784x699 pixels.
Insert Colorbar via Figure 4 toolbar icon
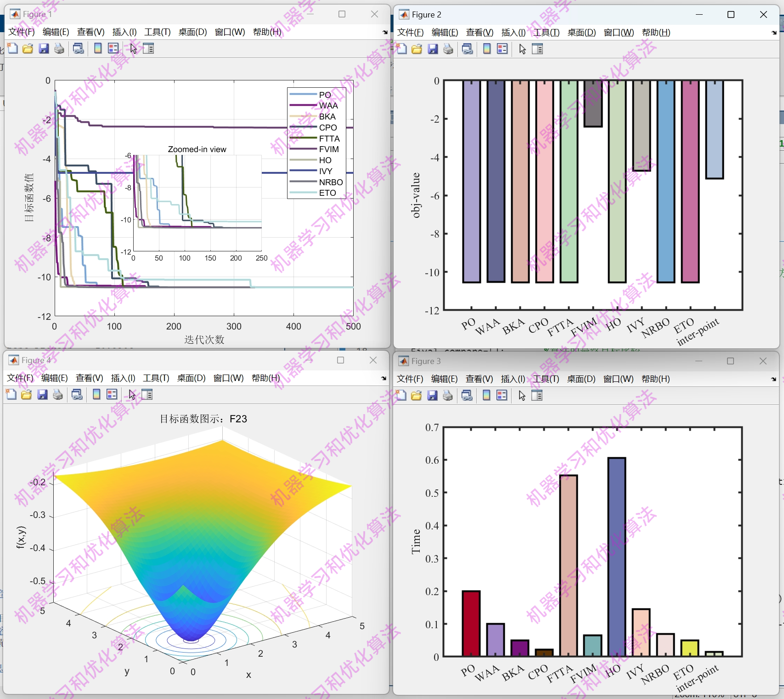pos(96,394)
